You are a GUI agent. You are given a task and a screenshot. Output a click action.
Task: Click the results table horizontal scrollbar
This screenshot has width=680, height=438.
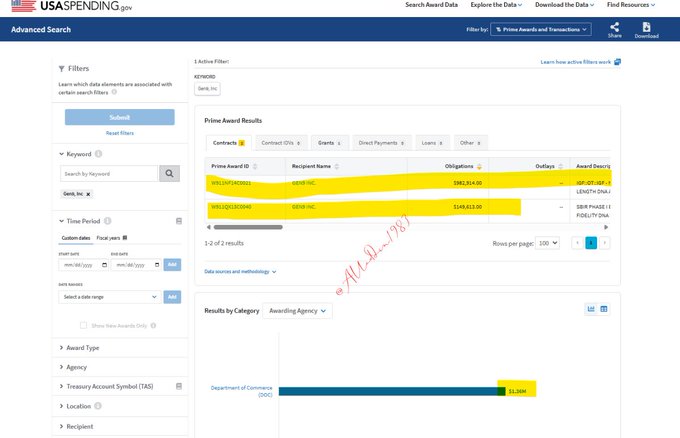point(245,227)
